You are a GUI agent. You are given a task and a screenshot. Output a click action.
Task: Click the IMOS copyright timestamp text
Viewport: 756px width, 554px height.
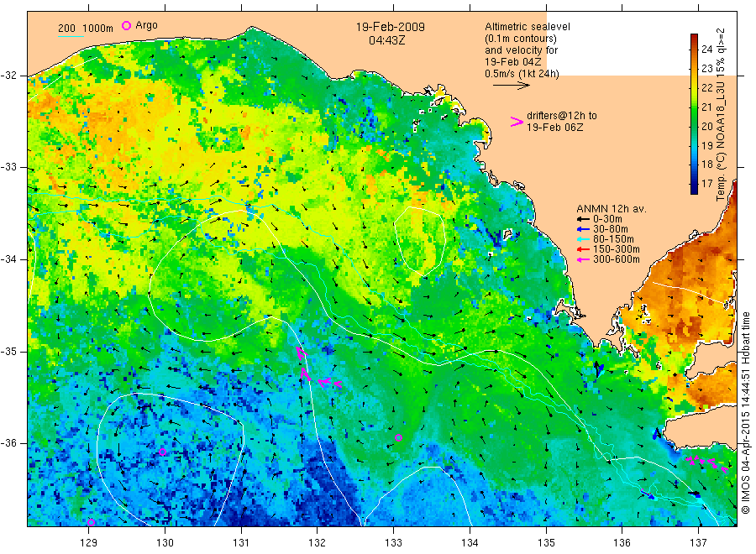[x=746, y=412]
